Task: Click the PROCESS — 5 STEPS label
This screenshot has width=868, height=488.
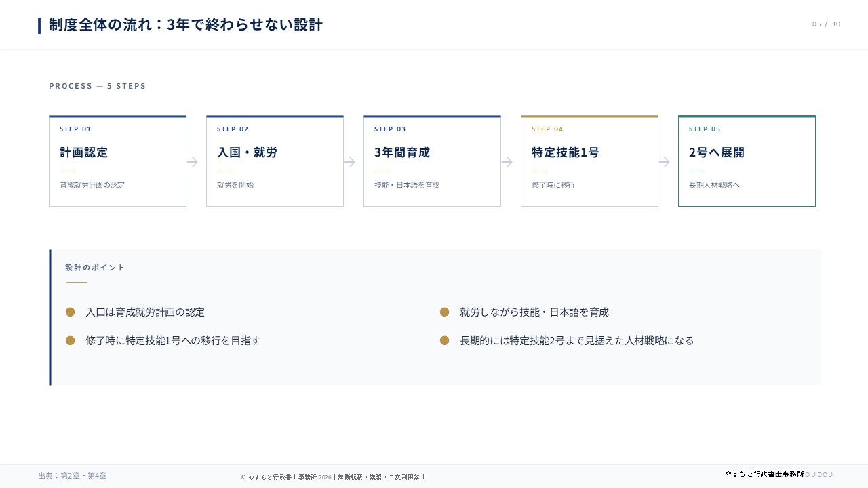Action: (x=98, y=86)
